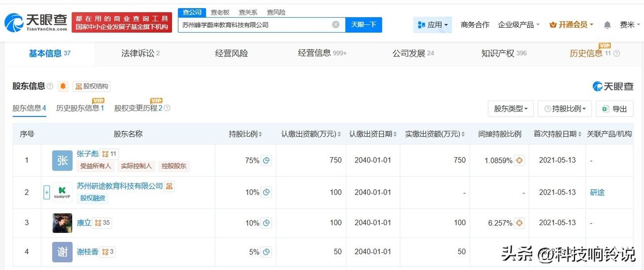Open shareholder 谢桂香's profile link
Screen dimensions: 644x270
click(x=88, y=252)
